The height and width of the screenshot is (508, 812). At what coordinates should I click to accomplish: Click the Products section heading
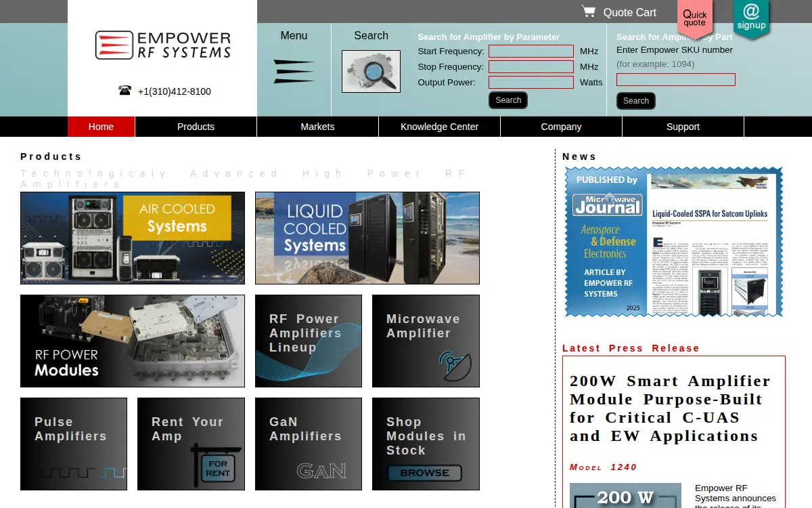(51, 156)
